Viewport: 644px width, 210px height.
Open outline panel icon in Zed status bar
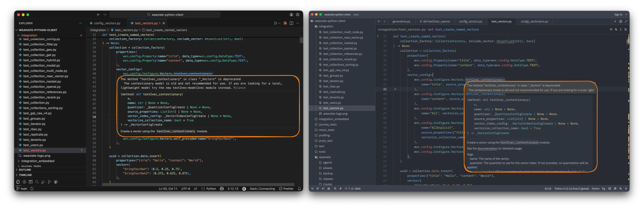(323, 189)
